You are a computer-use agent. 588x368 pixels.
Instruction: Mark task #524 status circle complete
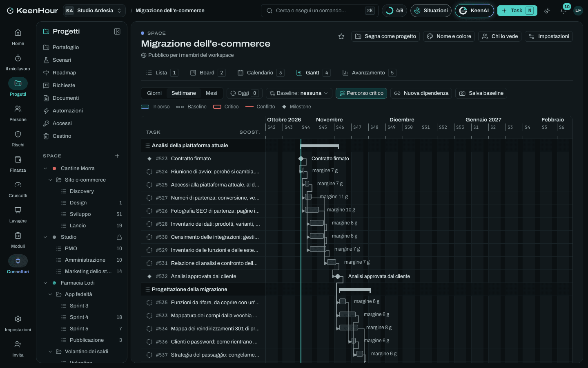(149, 172)
